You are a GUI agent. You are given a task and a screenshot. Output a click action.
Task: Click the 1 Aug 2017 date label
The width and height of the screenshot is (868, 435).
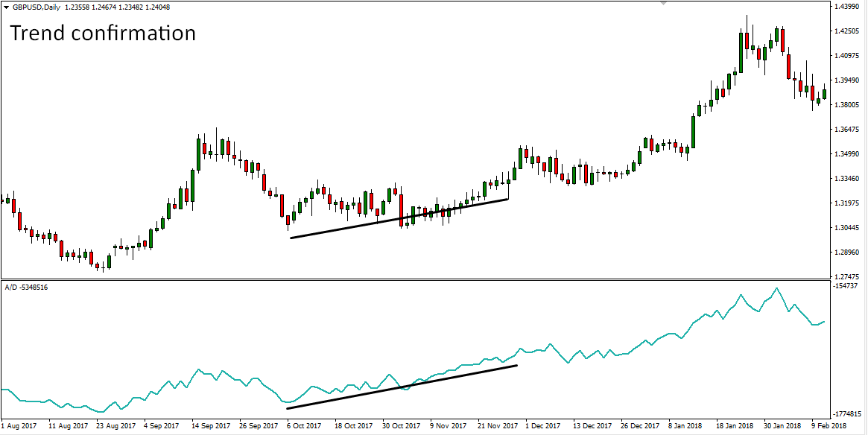pos(19,427)
